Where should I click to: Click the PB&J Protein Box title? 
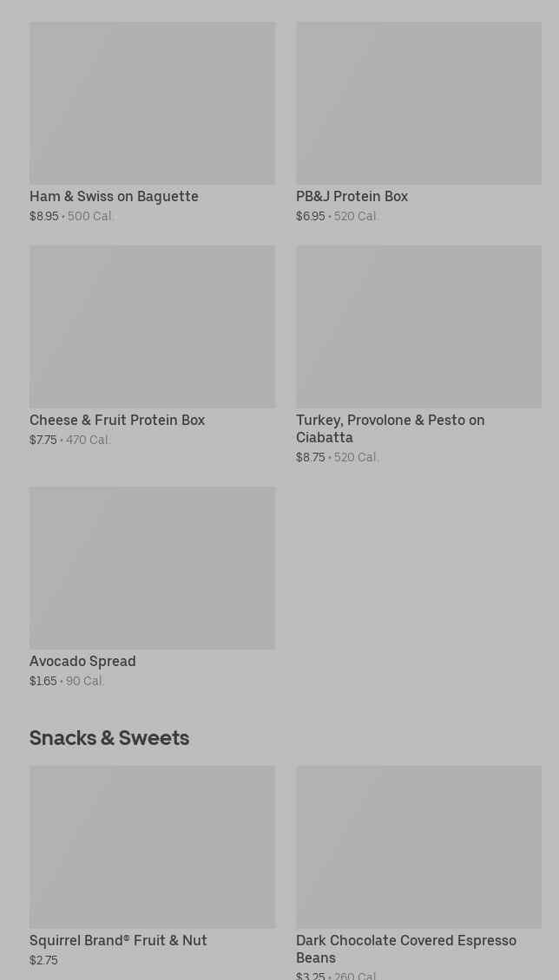[352, 197]
